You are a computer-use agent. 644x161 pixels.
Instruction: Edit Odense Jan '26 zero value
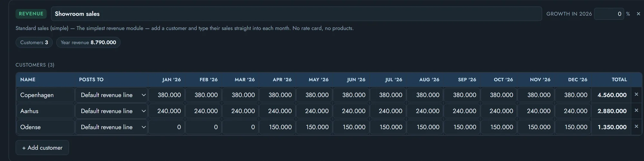click(166, 127)
